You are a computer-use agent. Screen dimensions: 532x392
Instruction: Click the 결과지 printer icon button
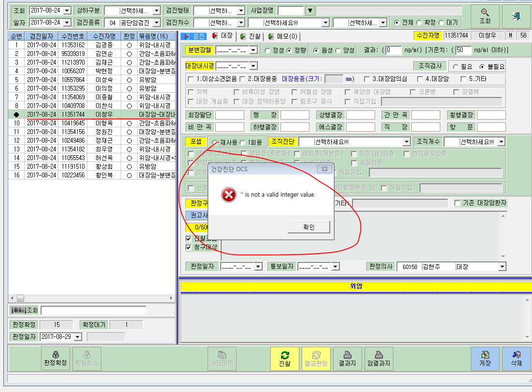click(348, 359)
